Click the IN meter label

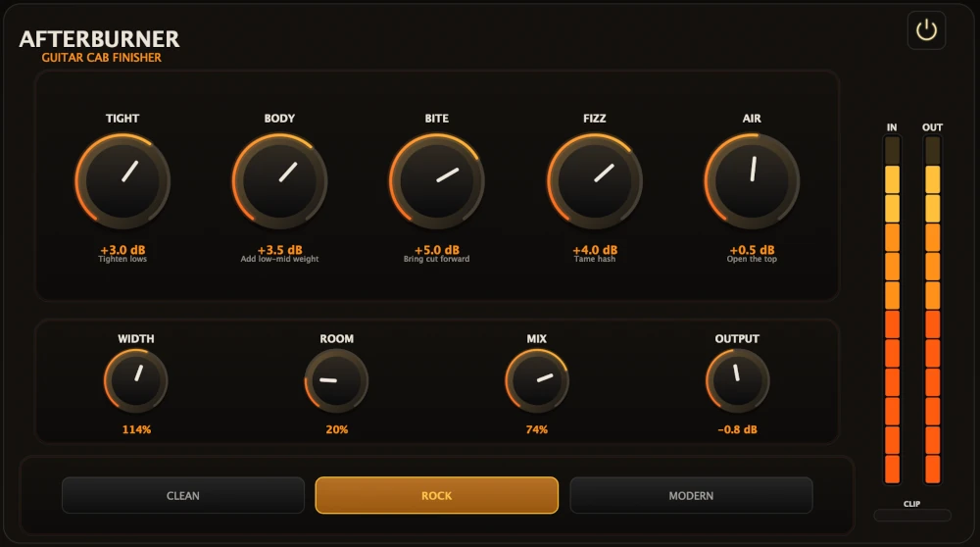(x=892, y=127)
